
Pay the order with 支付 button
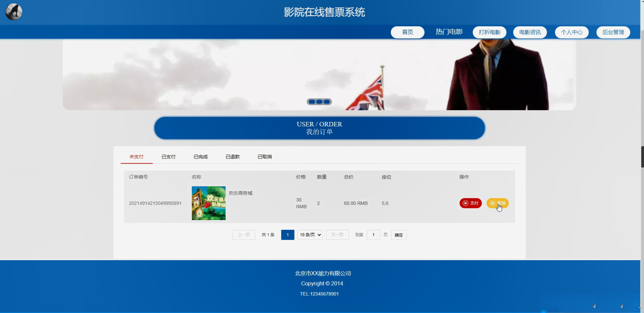click(x=471, y=203)
